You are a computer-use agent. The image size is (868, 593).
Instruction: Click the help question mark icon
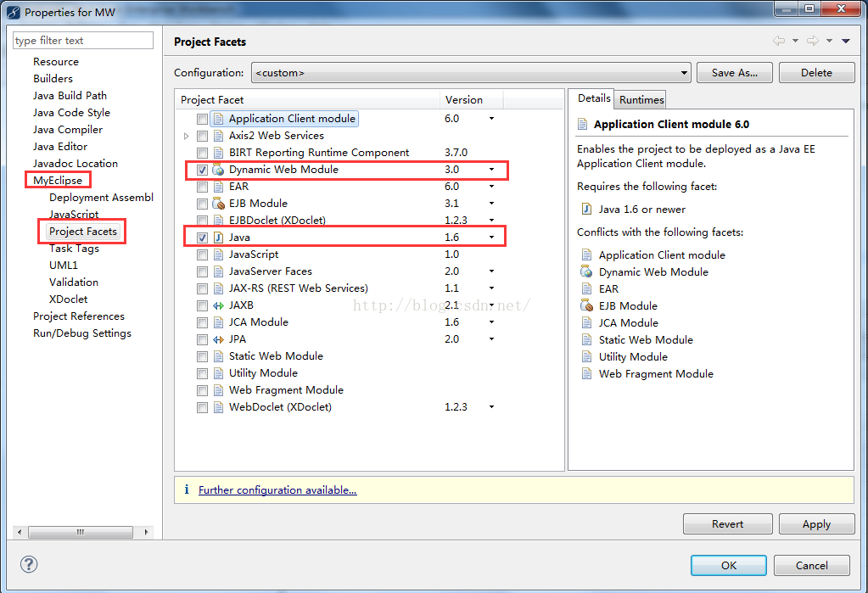pos(29,565)
